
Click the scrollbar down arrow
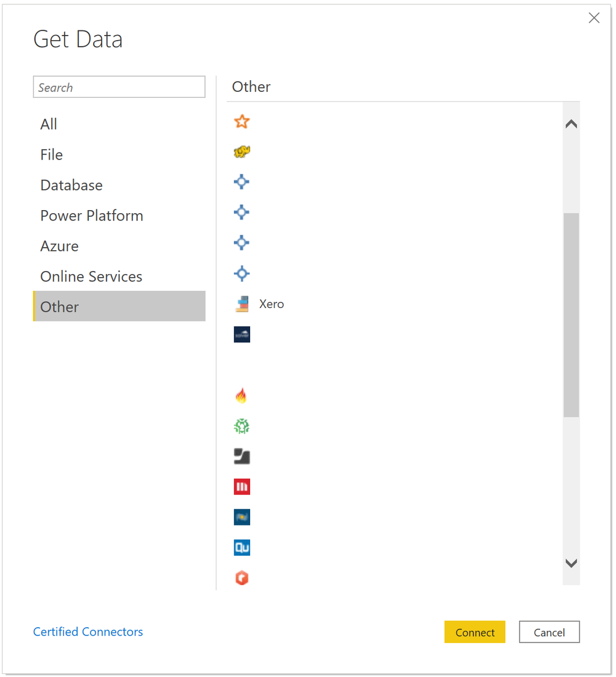[x=571, y=562]
